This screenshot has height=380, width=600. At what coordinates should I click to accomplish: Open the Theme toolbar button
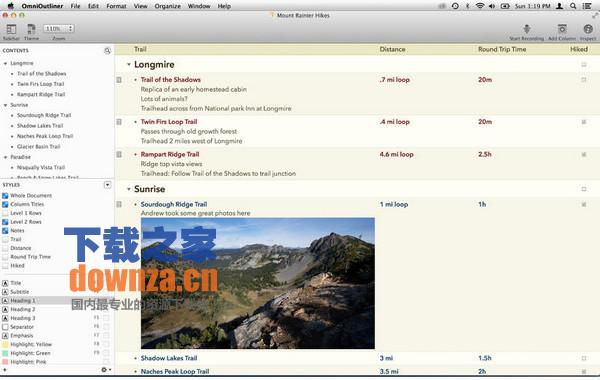[31, 29]
